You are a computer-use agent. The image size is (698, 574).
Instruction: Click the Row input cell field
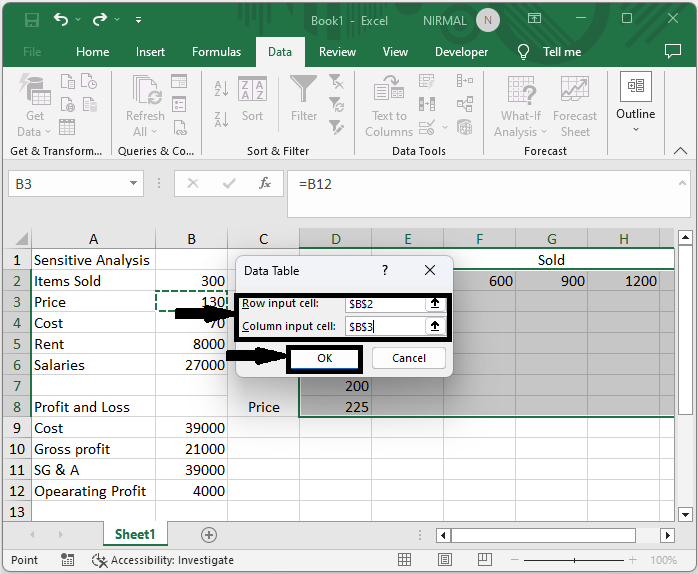pyautogui.click(x=384, y=303)
